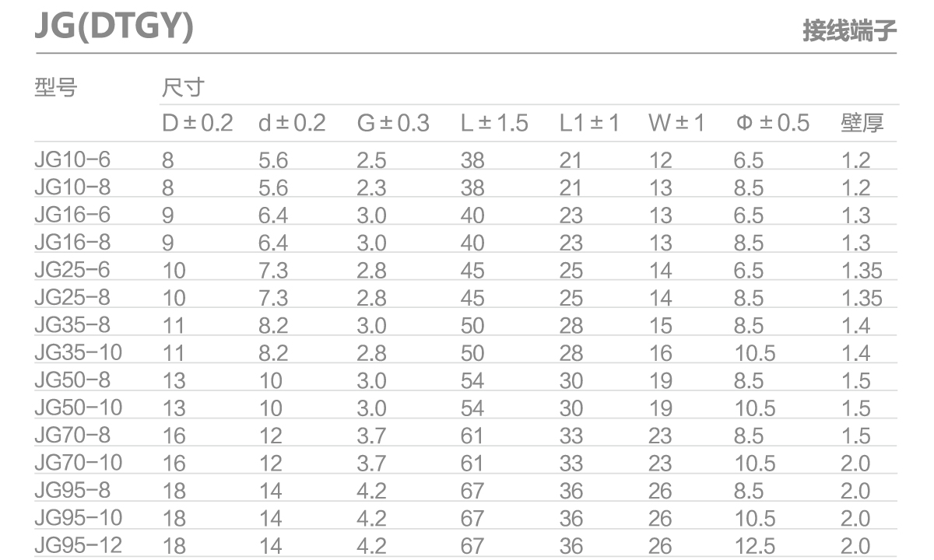
Task: Click the 12.5 value in JG95-12 row
Action: [x=755, y=546]
